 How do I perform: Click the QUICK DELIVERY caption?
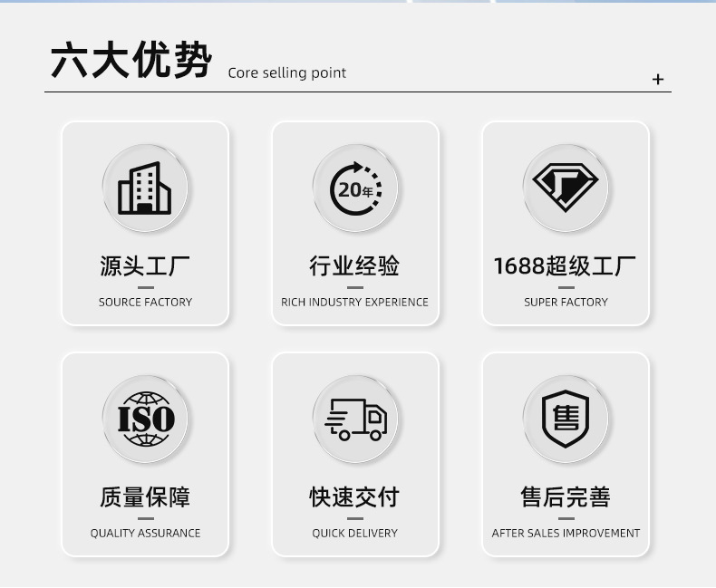pyautogui.click(x=354, y=534)
